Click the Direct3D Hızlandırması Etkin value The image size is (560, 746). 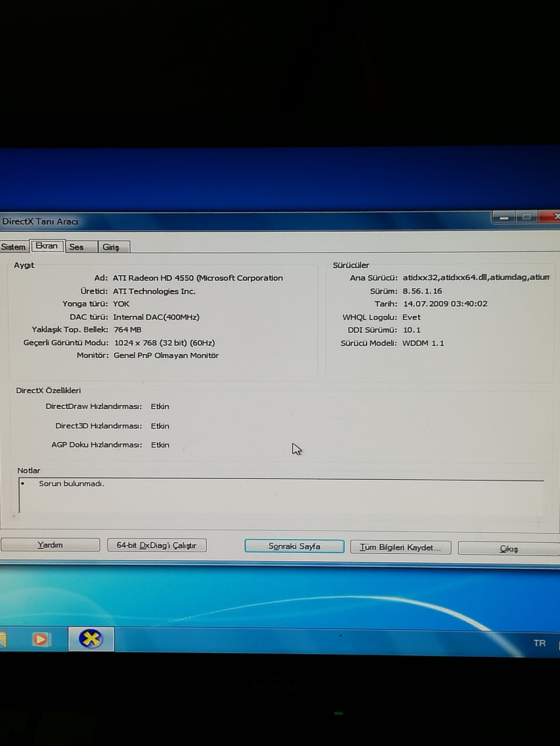[x=160, y=426]
